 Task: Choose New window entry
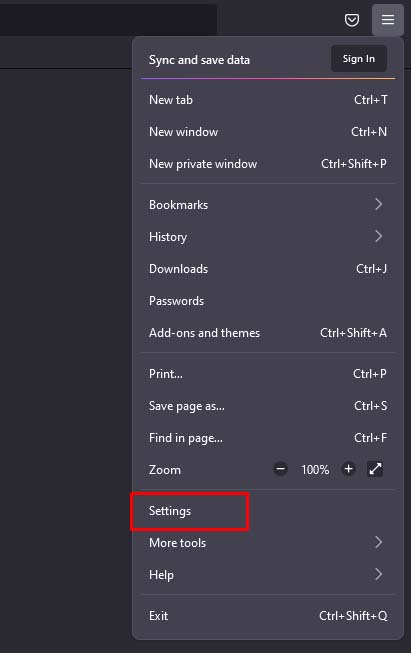tap(268, 132)
